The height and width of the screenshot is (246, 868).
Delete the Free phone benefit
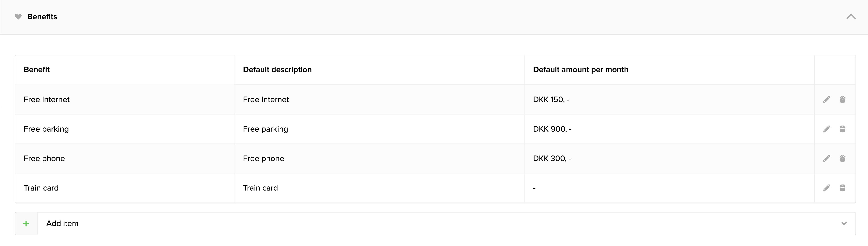(x=842, y=158)
